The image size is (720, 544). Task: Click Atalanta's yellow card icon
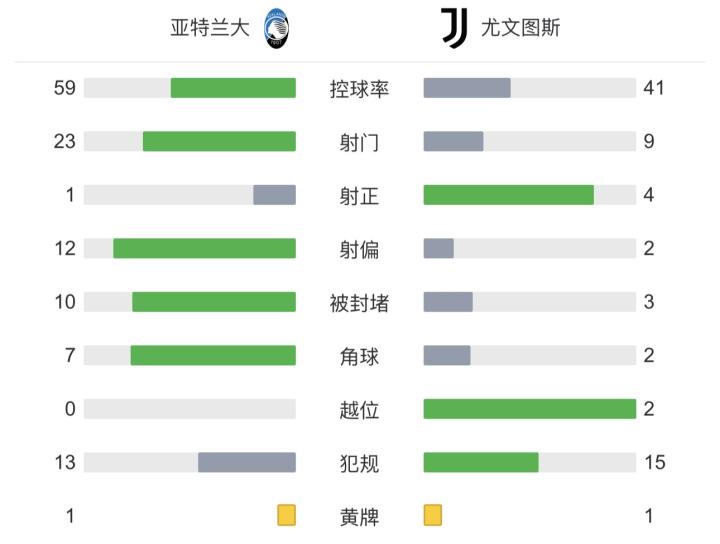287,515
